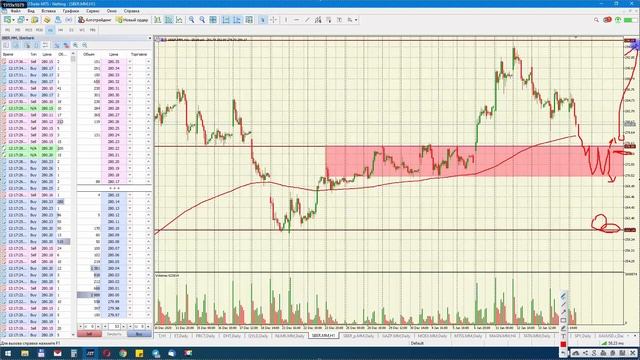
Task: Select the bar chart type icon
Action: pyautogui.click(x=158, y=20)
